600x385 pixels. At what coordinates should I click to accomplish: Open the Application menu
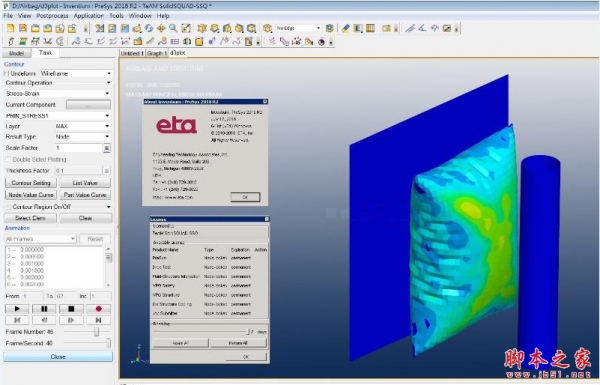point(89,16)
